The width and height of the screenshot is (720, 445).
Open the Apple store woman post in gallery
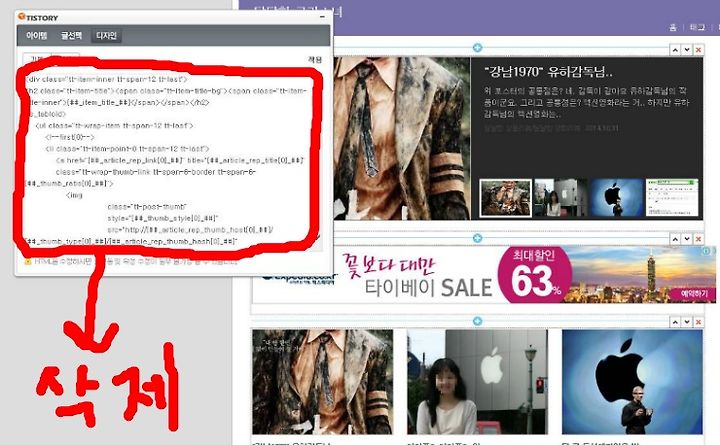(478, 382)
